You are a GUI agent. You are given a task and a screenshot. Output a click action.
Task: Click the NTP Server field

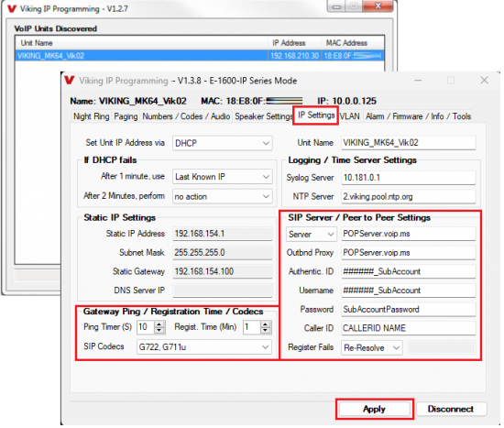408,196
